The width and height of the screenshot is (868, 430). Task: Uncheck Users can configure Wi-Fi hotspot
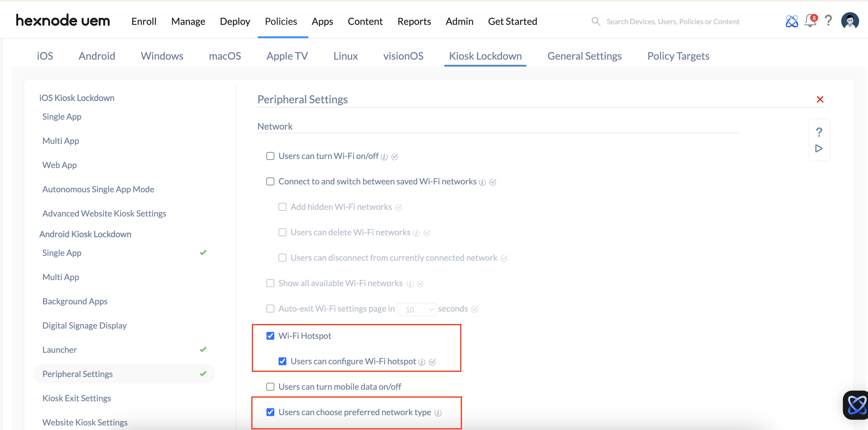point(282,361)
